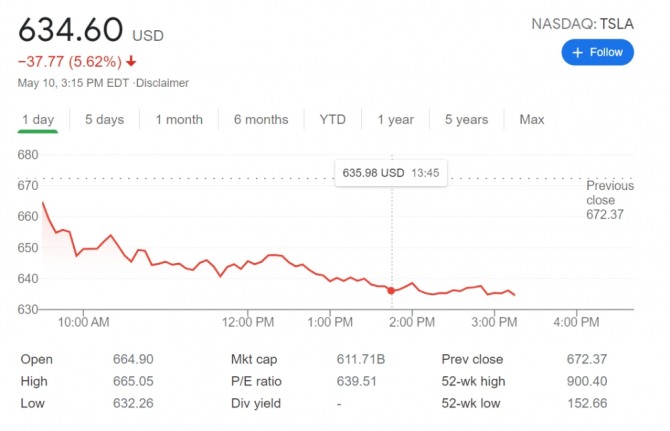Click the Mkt cap value 611.71B
This screenshot has height=431, width=670.
361,359
